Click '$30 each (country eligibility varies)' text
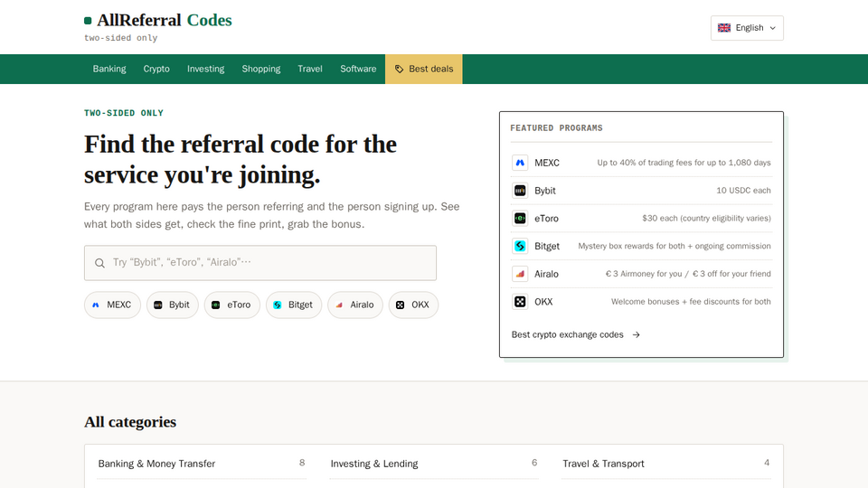 click(x=706, y=218)
